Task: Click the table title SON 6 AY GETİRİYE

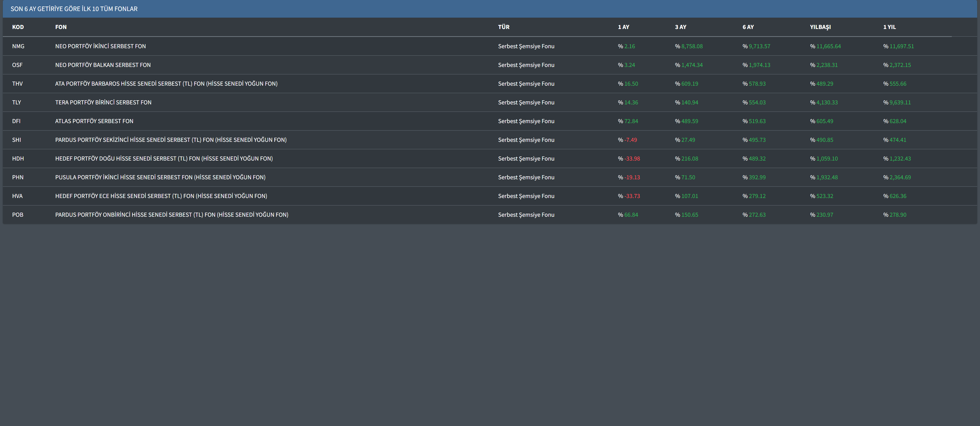Action: [x=74, y=9]
